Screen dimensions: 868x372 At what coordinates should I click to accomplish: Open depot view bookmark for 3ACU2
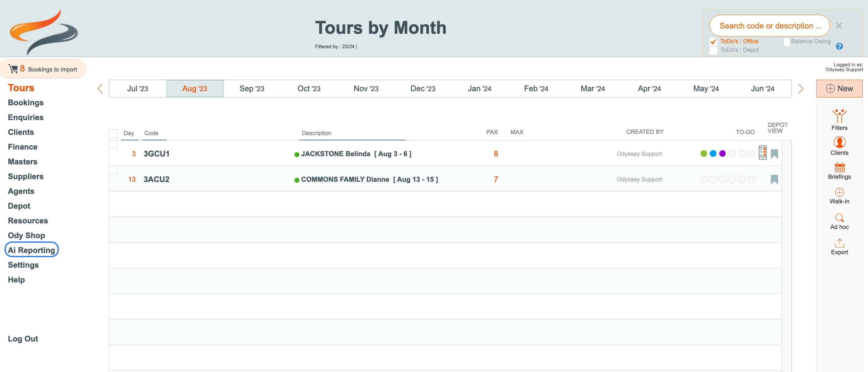pos(774,179)
